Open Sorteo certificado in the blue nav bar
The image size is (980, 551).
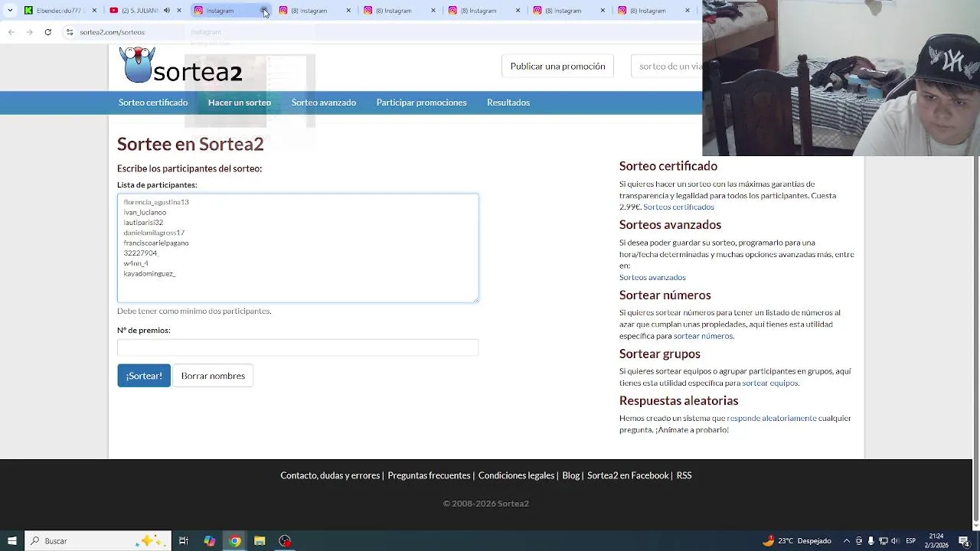pos(153,103)
